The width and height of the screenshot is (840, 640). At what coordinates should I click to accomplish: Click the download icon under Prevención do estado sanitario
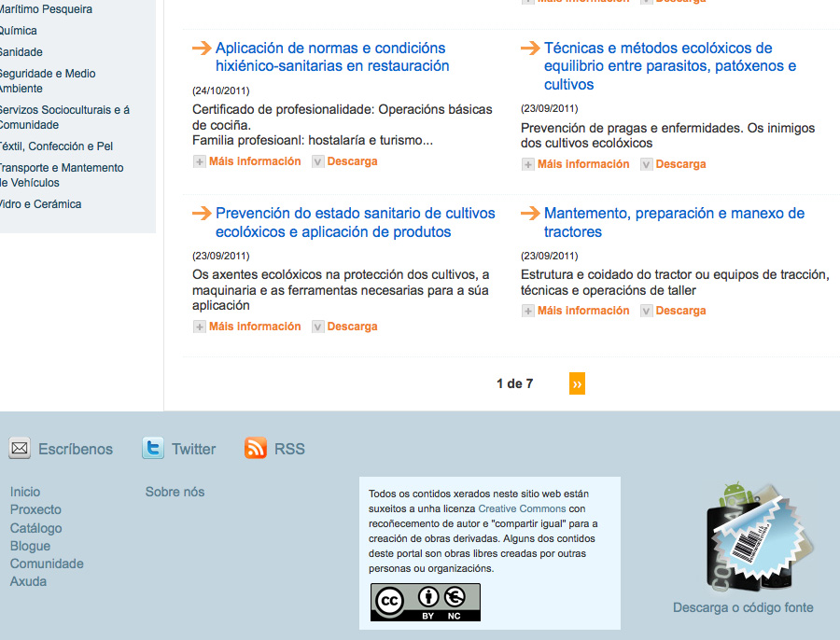(x=317, y=327)
